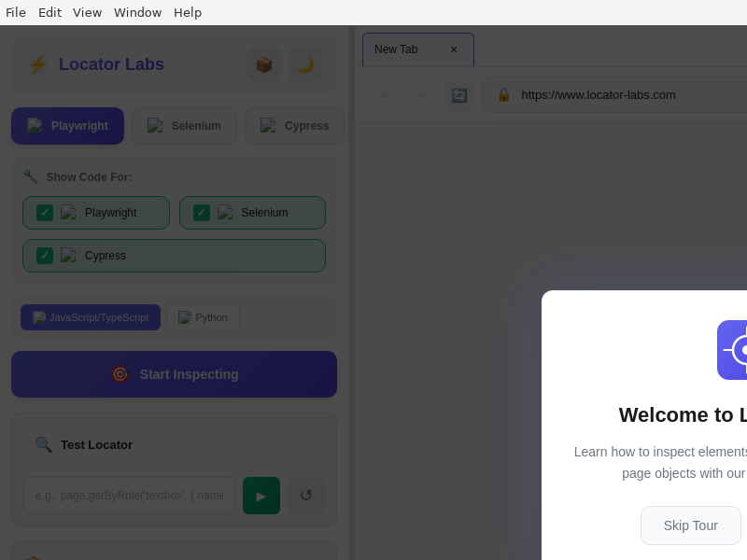The height and width of the screenshot is (560, 747).
Task: Click the Test Locator heading text
Action: [x=96, y=445]
